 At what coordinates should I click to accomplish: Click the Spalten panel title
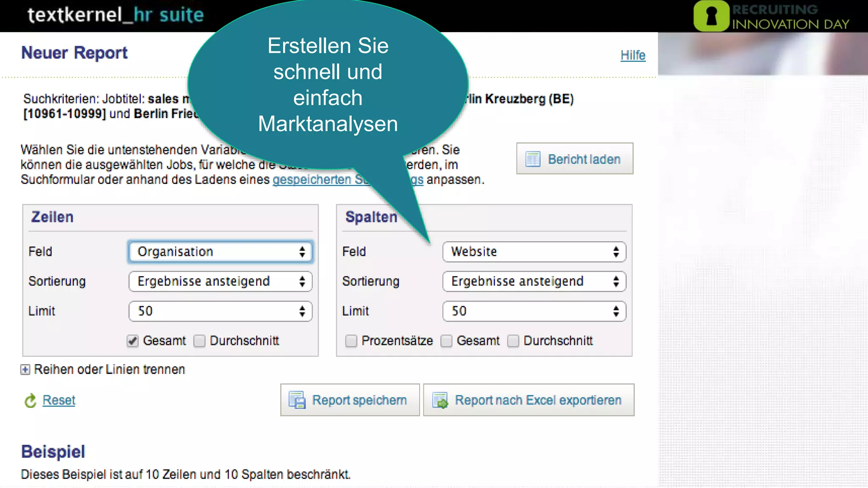point(371,217)
